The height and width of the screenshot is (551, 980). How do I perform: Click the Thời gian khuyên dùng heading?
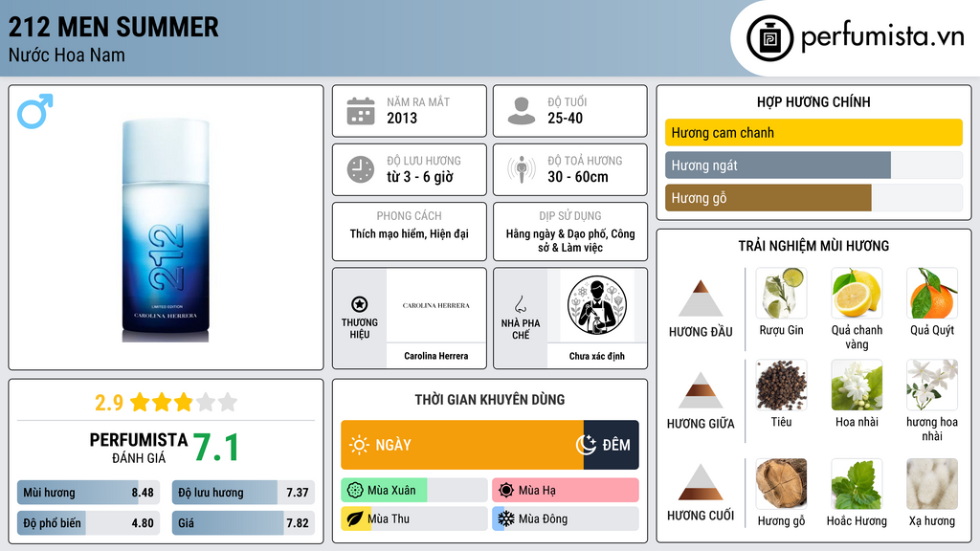click(x=490, y=400)
